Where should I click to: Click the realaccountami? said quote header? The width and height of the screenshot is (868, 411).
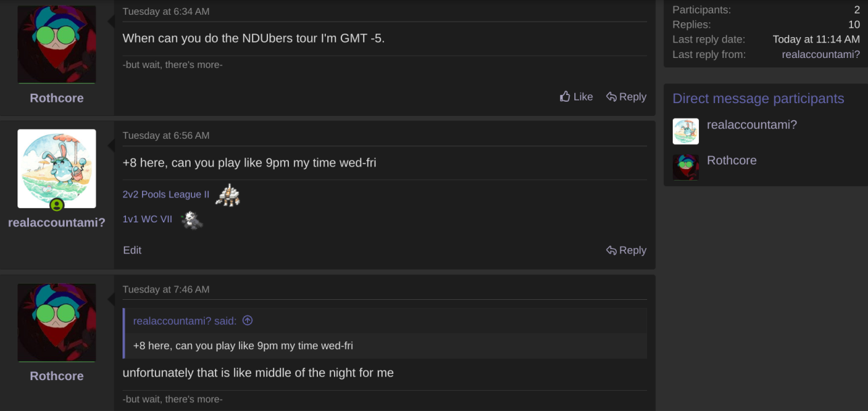(x=185, y=321)
